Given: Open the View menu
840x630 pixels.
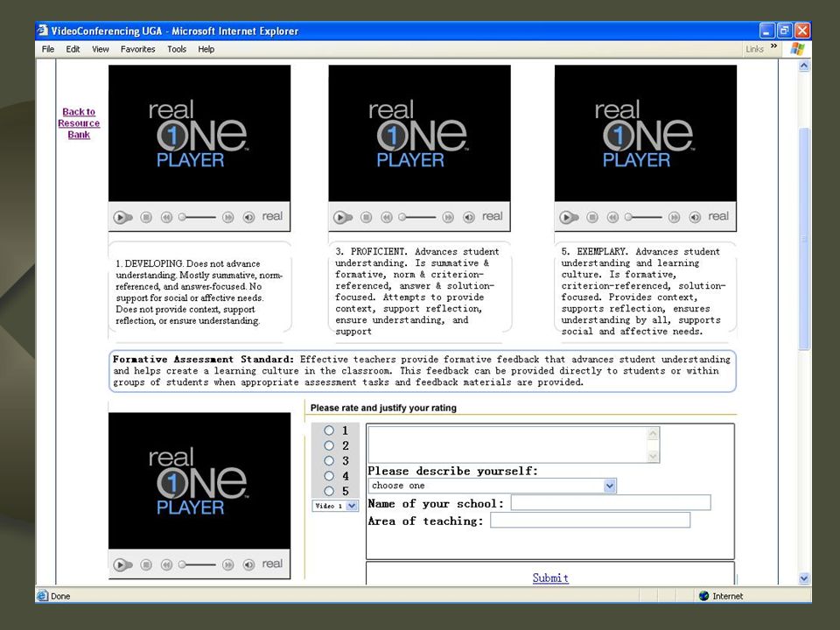Looking at the screenshot, I should tap(100, 49).
